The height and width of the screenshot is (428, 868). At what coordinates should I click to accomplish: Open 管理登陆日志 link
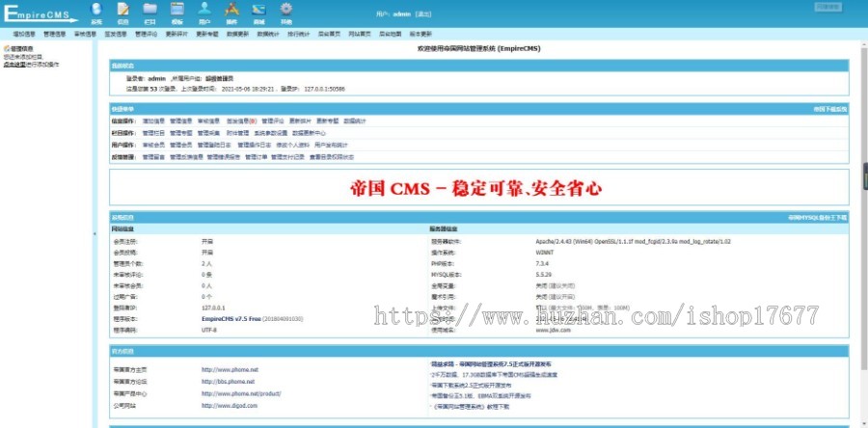(214, 145)
